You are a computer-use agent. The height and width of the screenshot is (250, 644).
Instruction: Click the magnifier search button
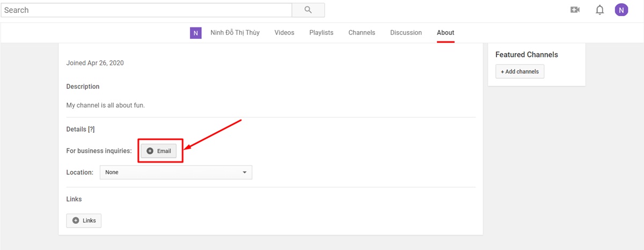(308, 10)
